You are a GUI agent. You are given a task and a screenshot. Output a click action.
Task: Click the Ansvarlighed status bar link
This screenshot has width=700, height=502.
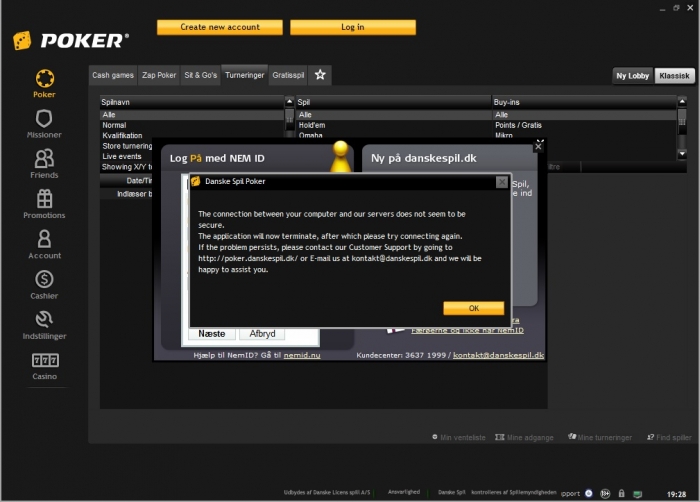coord(404,492)
